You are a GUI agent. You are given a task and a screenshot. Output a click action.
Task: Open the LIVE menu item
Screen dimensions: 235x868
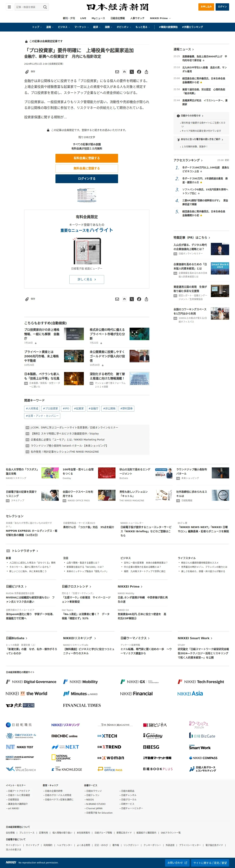pos(83,18)
